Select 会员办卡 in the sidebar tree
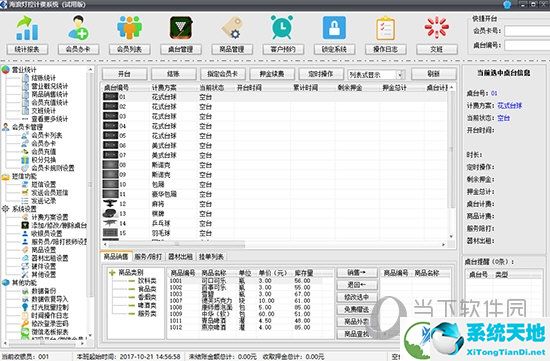This screenshot has width=550, height=361. point(43,143)
